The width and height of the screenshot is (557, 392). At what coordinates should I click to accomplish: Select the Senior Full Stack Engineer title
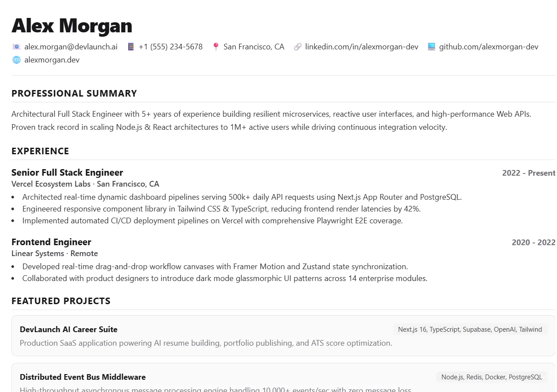(x=67, y=173)
